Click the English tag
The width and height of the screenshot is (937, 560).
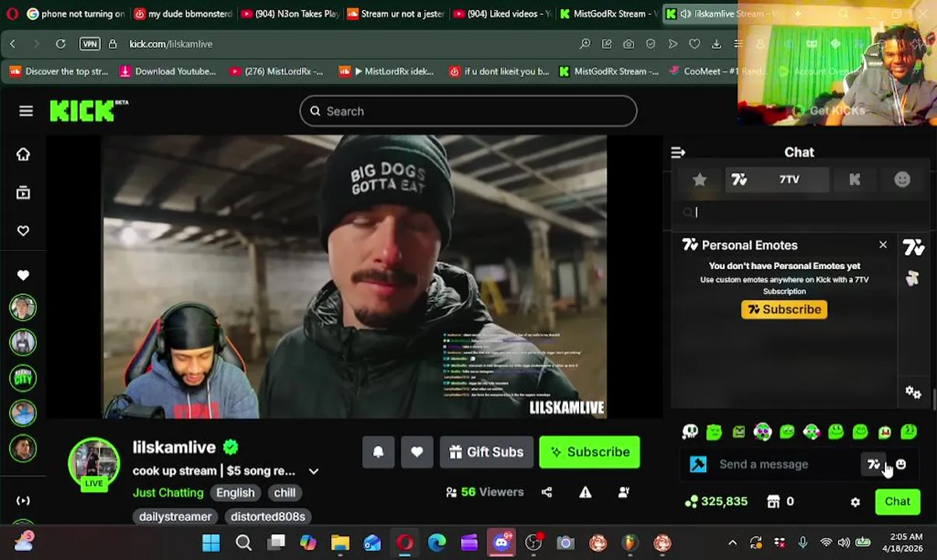(x=235, y=492)
